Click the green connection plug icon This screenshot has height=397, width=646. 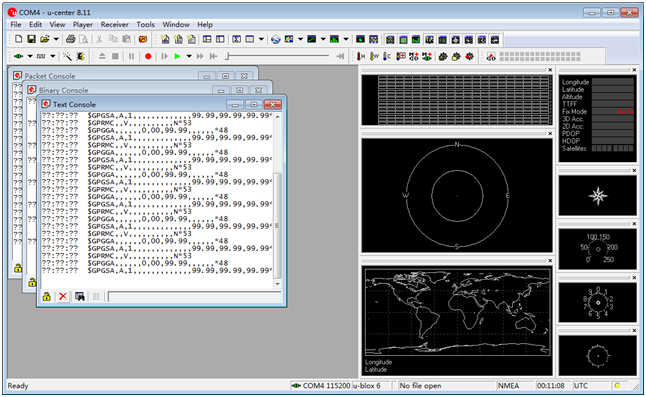coord(18,56)
